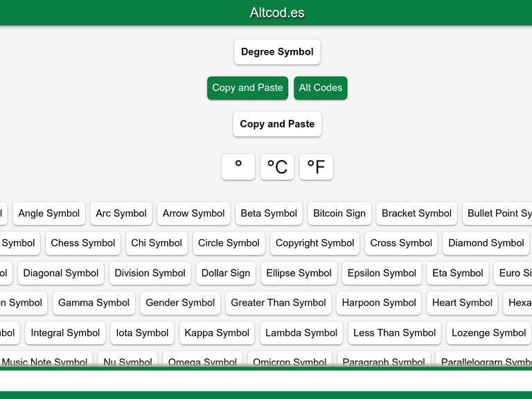
Task: Select the green Copy and Paste tab
Action: click(247, 88)
